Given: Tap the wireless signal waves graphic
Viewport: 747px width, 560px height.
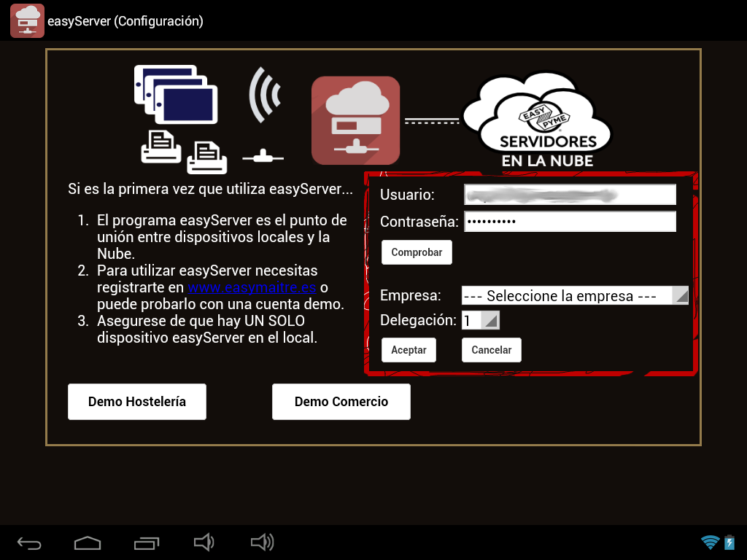Looking at the screenshot, I should [x=265, y=95].
